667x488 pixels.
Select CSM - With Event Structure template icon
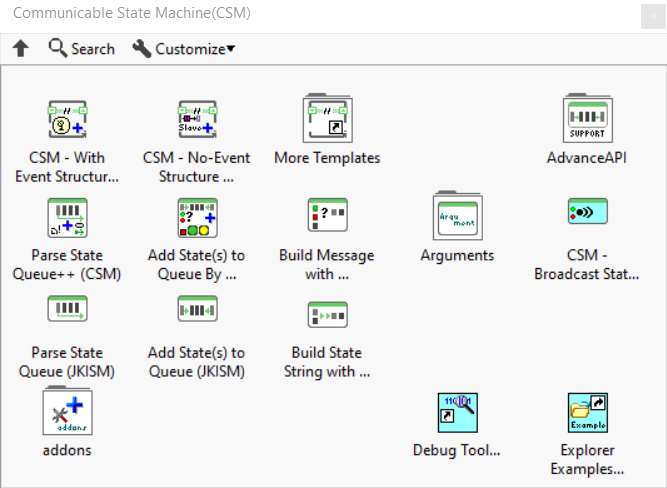[67, 119]
